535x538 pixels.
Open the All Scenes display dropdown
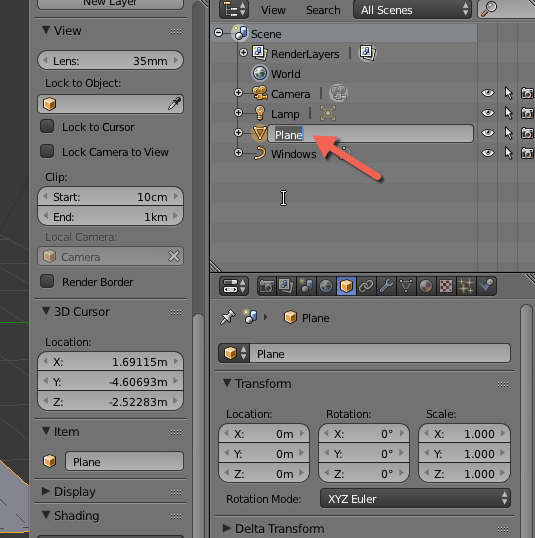click(412, 10)
